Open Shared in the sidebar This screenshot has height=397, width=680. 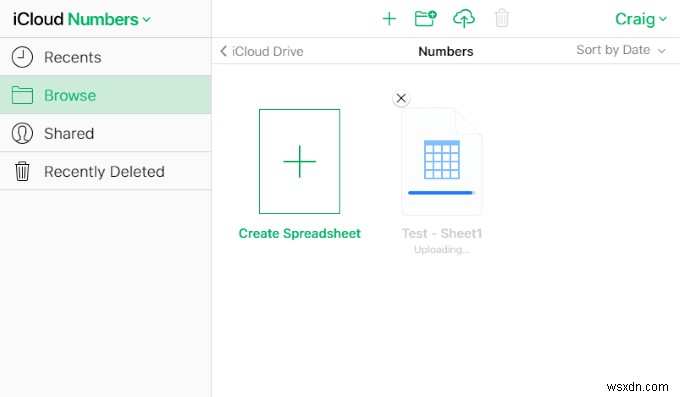tap(105, 133)
